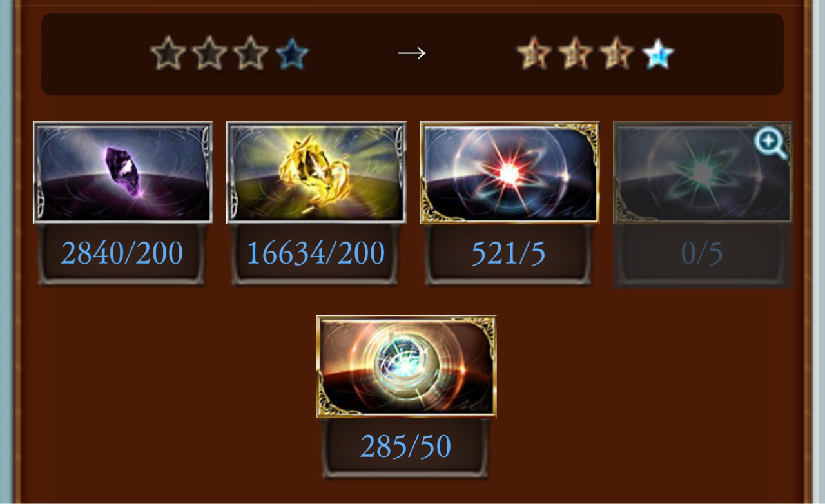Click the glowing blue star after uncap
Viewport: 825px width, 504px height.
click(658, 53)
